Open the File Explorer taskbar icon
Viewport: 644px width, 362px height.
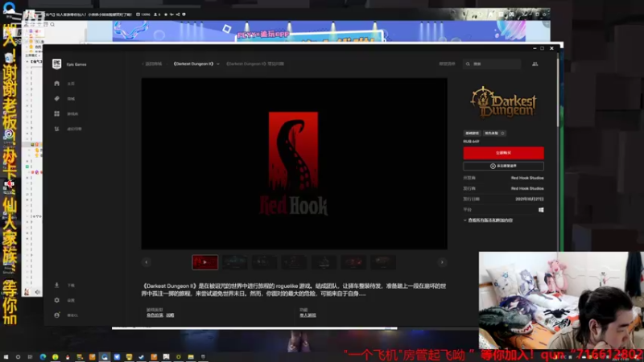(x=191, y=357)
